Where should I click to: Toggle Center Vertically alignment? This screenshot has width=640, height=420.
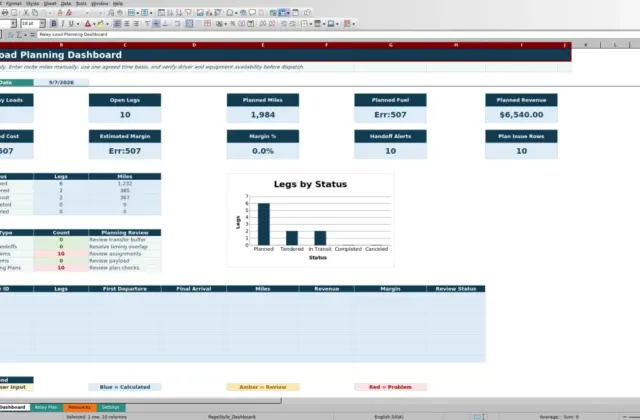pos(156,24)
